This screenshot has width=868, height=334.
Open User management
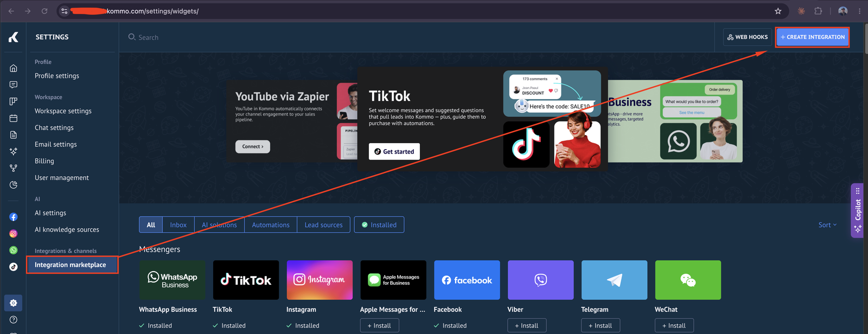tap(62, 178)
